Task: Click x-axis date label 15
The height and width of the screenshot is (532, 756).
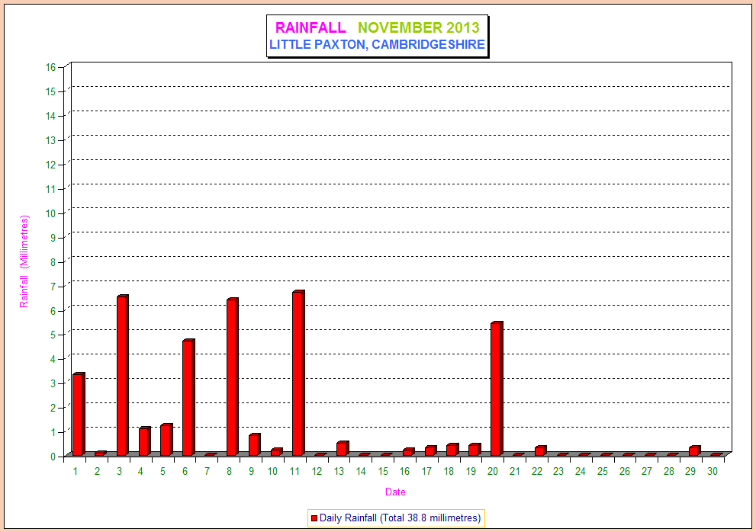Action: pos(383,471)
